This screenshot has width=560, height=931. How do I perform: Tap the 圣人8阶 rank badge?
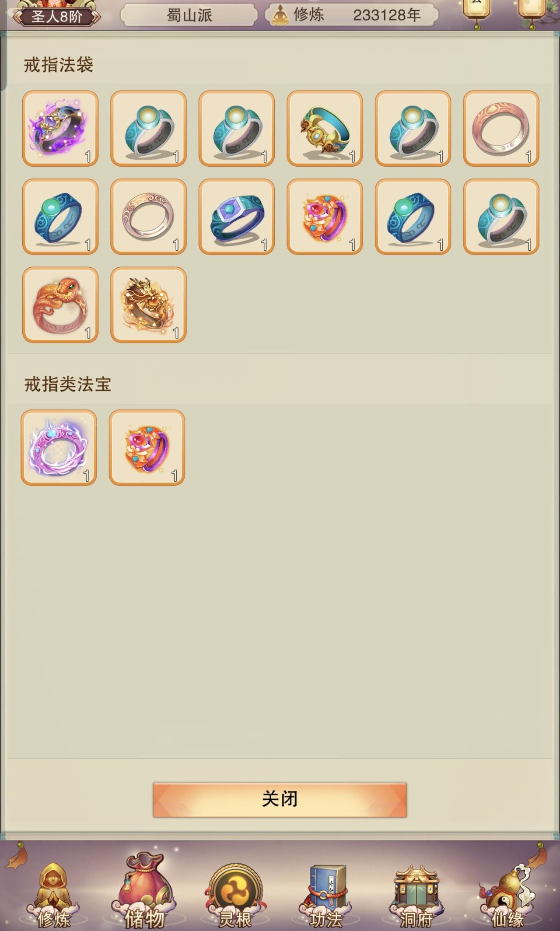click(x=57, y=17)
